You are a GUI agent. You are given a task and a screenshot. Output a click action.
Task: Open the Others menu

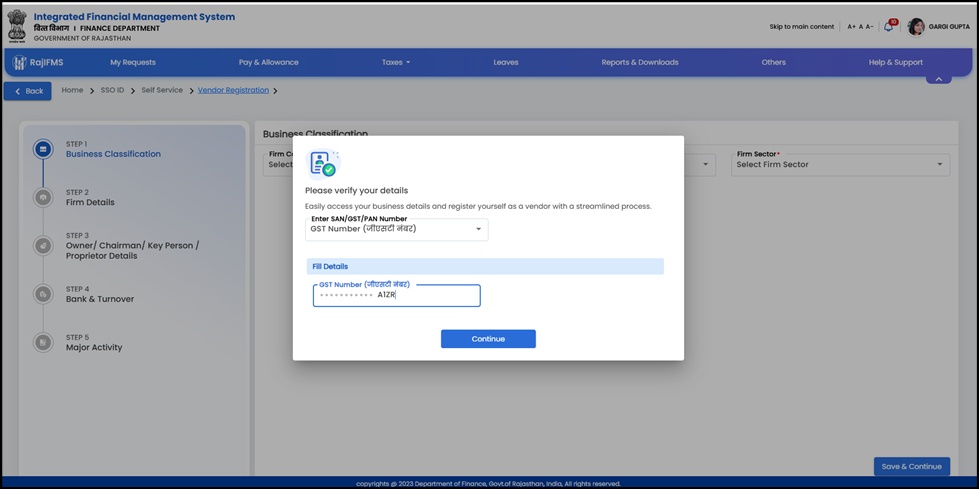pyautogui.click(x=774, y=62)
